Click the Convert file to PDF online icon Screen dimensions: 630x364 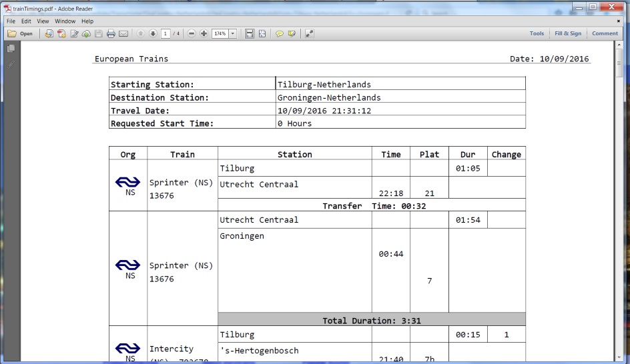tap(49, 34)
